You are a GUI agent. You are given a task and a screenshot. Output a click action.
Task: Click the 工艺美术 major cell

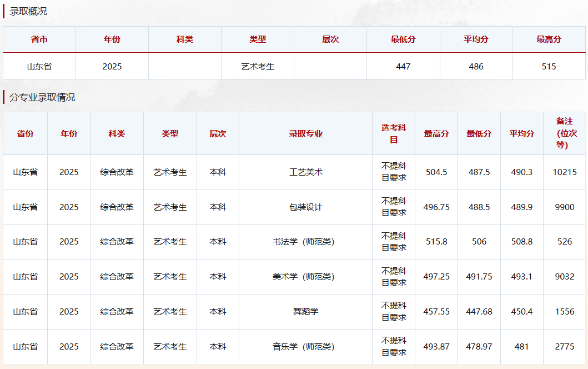(305, 172)
